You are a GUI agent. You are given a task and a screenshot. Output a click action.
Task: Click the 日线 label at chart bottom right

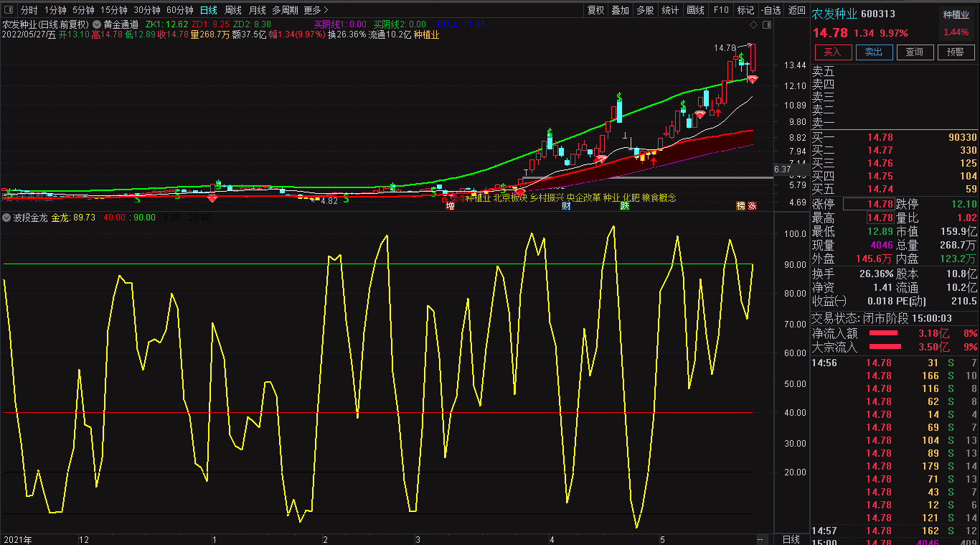(x=791, y=539)
